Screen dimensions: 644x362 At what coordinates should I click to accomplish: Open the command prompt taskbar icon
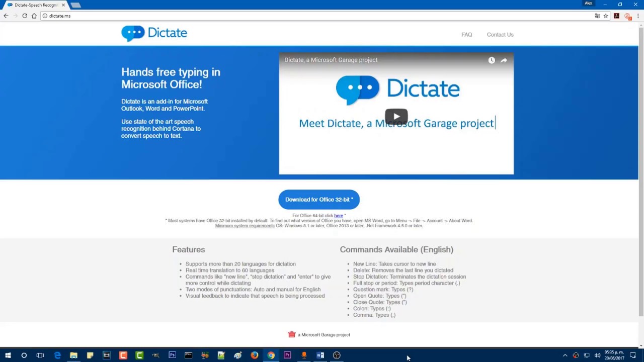coord(189,355)
